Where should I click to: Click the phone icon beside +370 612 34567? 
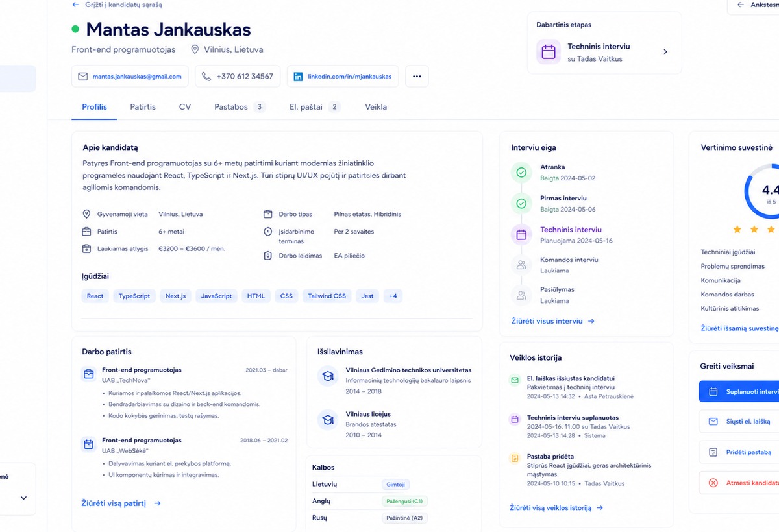[206, 76]
